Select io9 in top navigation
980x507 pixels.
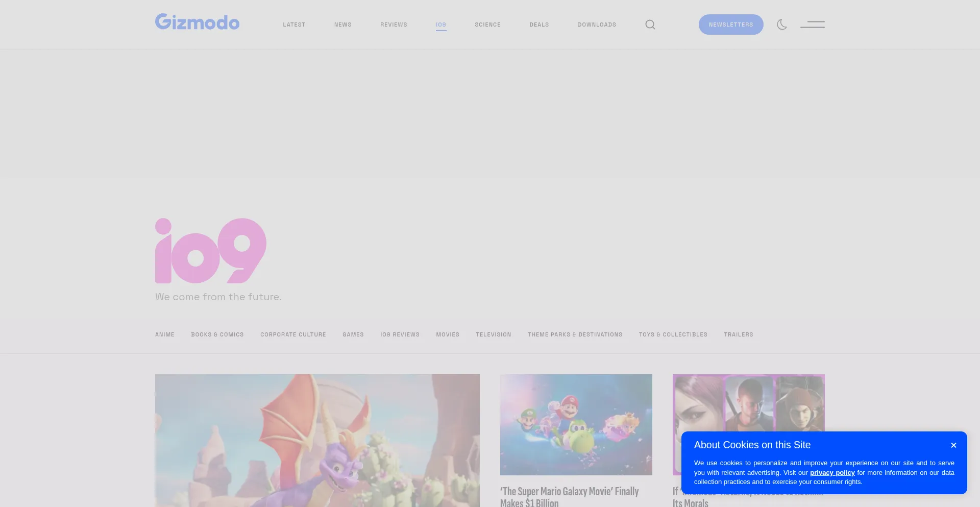tap(441, 25)
